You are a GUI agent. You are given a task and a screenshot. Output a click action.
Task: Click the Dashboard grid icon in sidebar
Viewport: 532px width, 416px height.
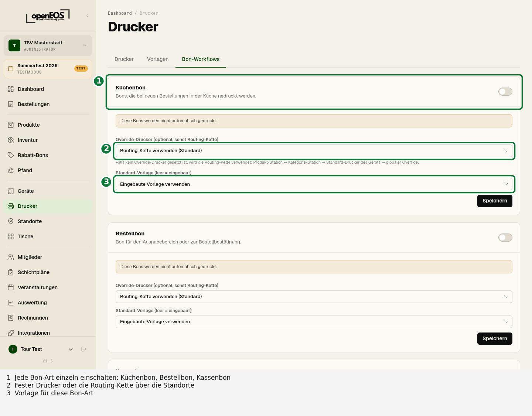(x=11, y=89)
